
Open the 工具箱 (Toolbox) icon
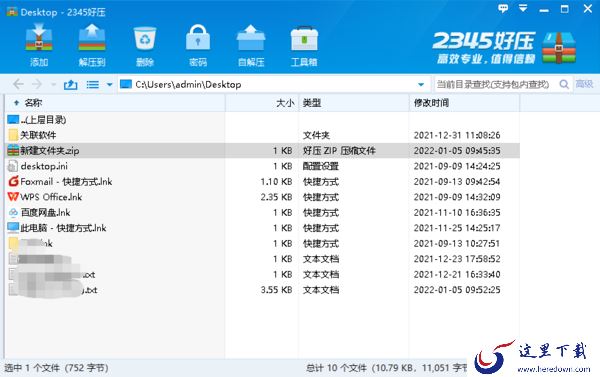tap(304, 45)
